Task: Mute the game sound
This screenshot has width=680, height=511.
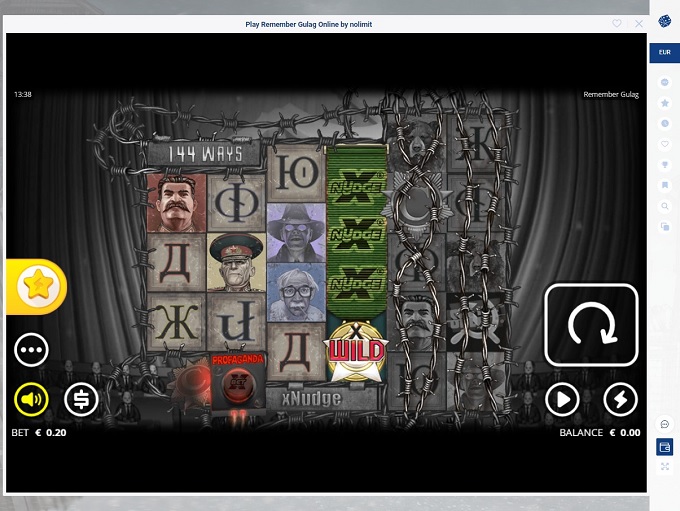Action: pos(31,400)
